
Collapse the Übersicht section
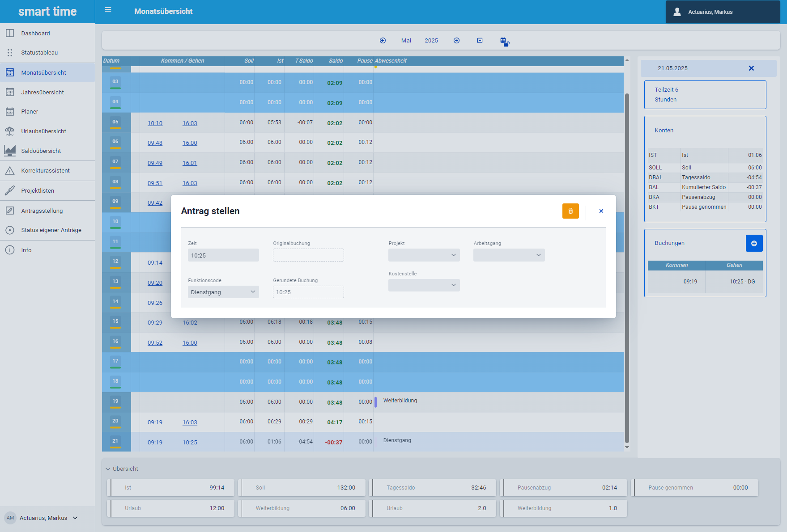pyautogui.click(x=108, y=469)
